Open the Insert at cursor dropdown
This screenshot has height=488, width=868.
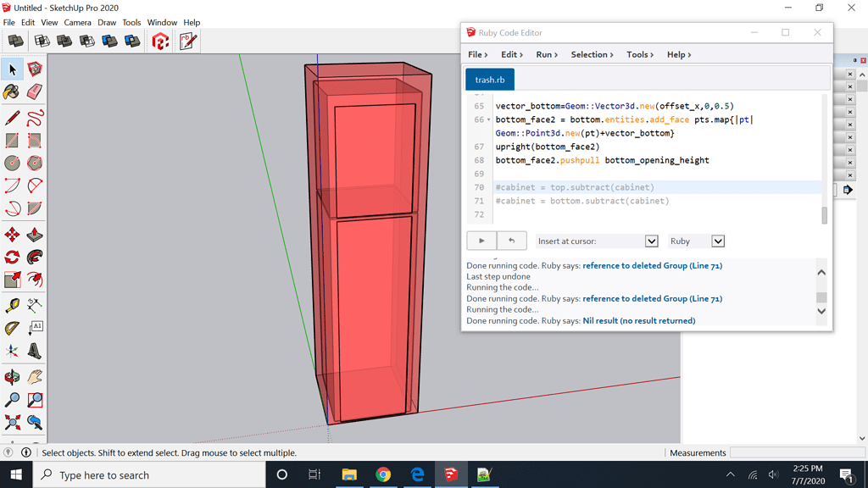650,241
